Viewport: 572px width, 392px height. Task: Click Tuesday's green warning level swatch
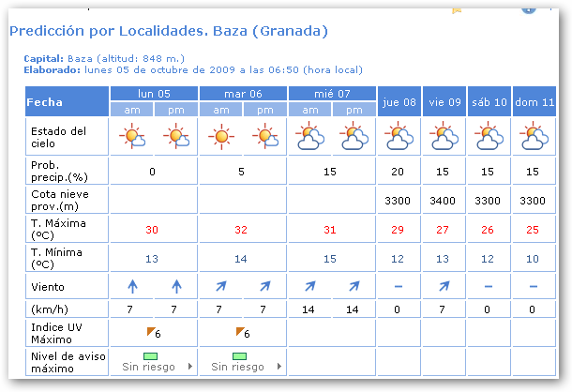point(240,356)
